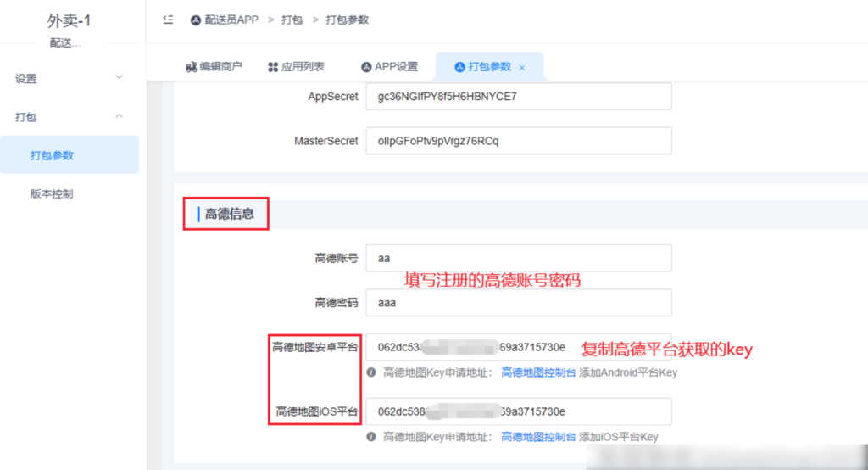Open 高德地图控制台 link for Android key

(538, 372)
